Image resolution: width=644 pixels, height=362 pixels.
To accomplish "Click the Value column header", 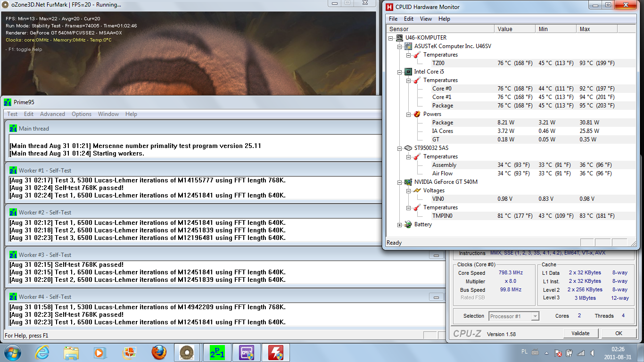I will point(515,29).
